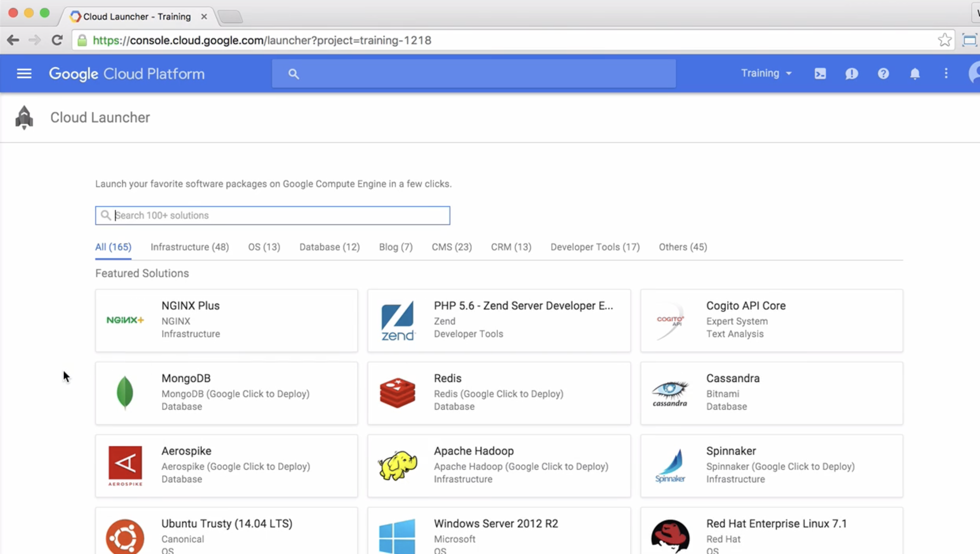This screenshot has height=554, width=980.
Task: Click the Windows logo icon
Action: [x=397, y=536]
